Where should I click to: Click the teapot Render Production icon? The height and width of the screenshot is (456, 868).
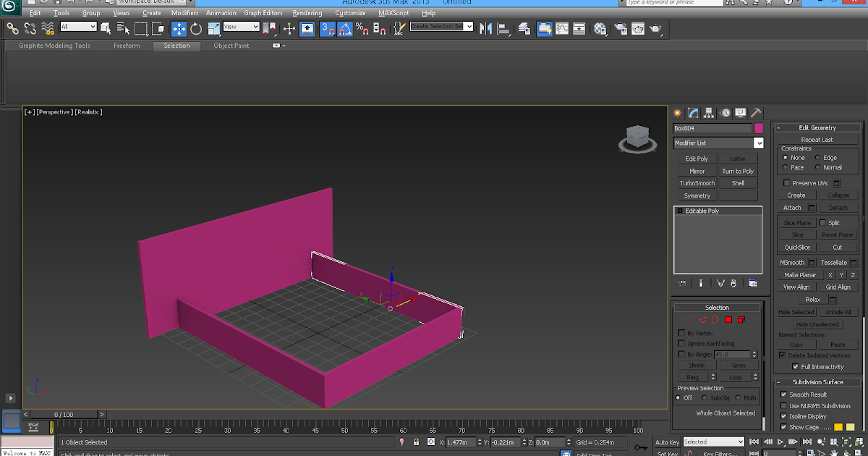[x=655, y=29]
